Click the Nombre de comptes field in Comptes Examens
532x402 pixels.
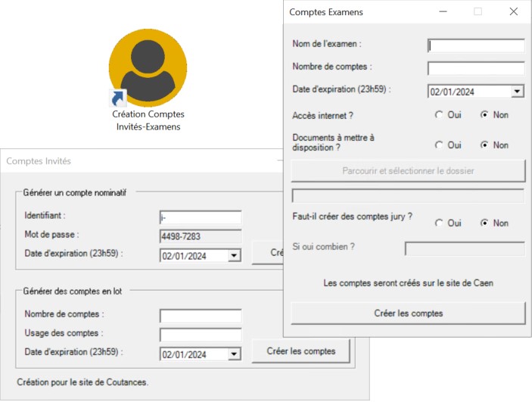[x=476, y=68]
